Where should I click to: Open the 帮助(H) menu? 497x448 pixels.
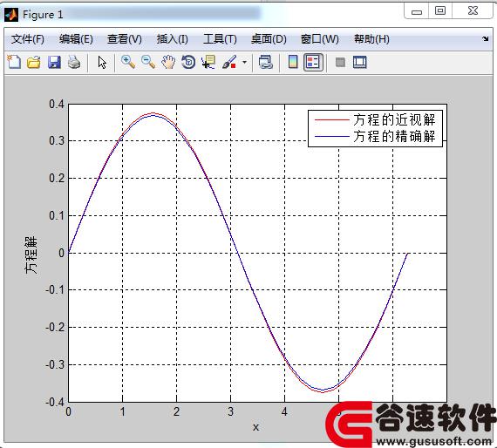pos(371,39)
